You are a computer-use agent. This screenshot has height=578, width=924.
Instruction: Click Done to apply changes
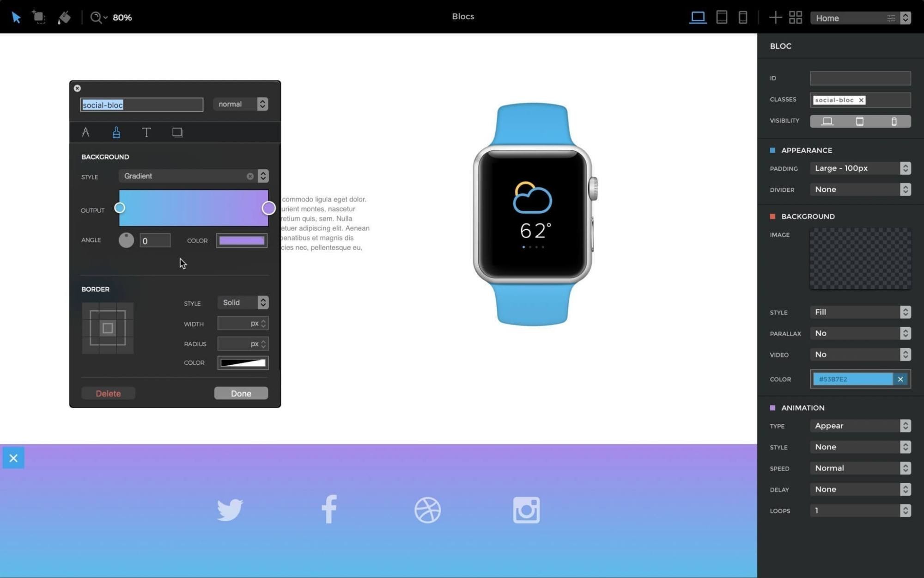240,393
